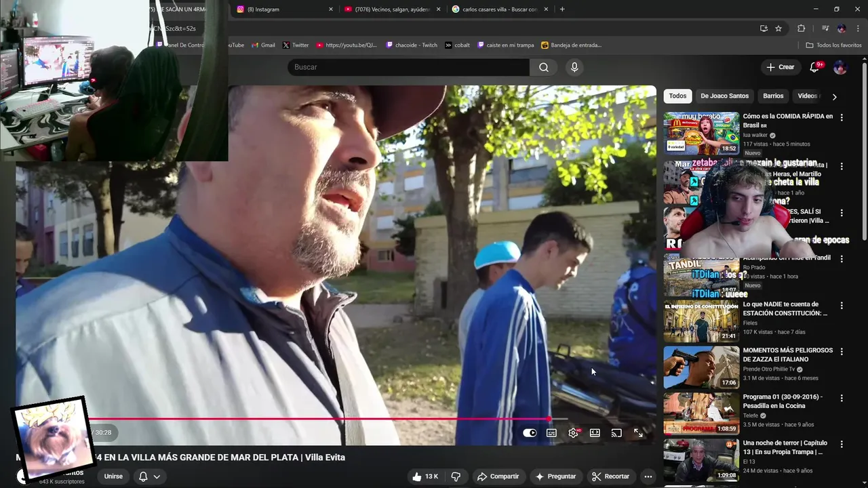
Task: Open options menu for Una noche de terror video
Action: [x=842, y=444]
